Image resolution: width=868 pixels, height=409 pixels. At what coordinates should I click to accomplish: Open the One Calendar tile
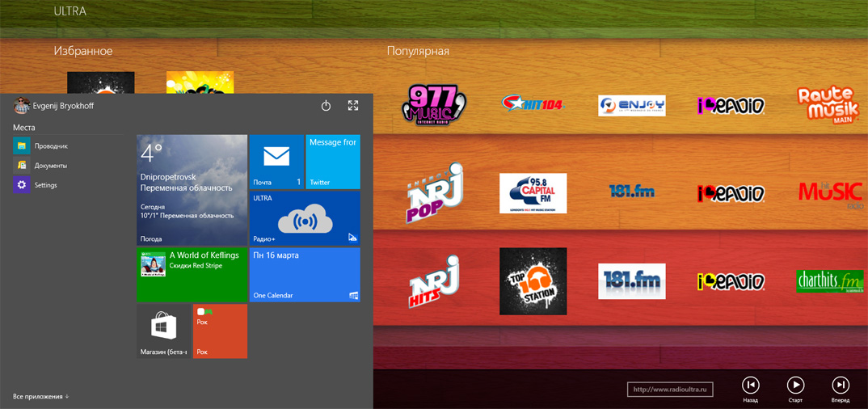click(305, 275)
